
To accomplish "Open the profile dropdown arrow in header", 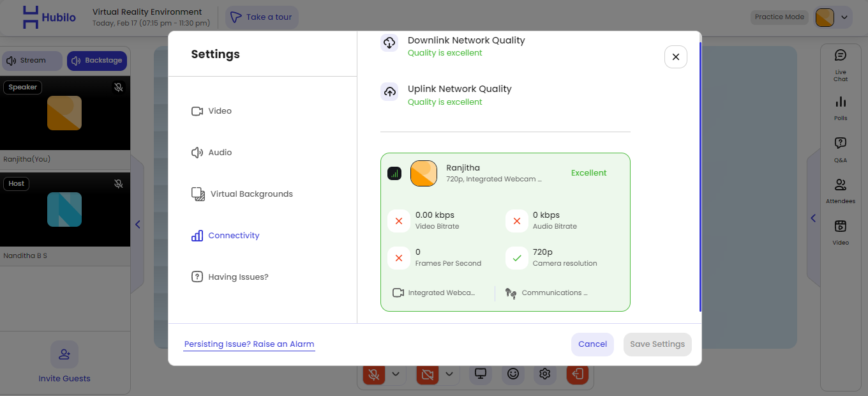I will pos(844,17).
